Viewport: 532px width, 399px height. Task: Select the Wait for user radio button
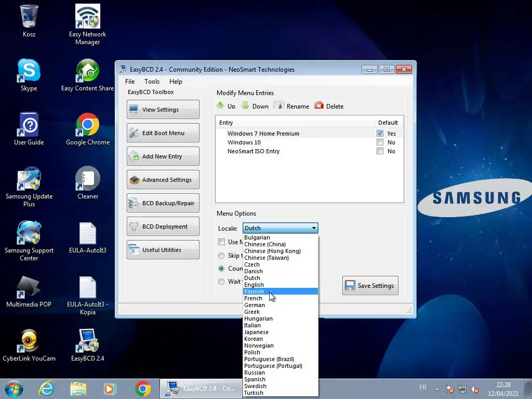click(221, 281)
